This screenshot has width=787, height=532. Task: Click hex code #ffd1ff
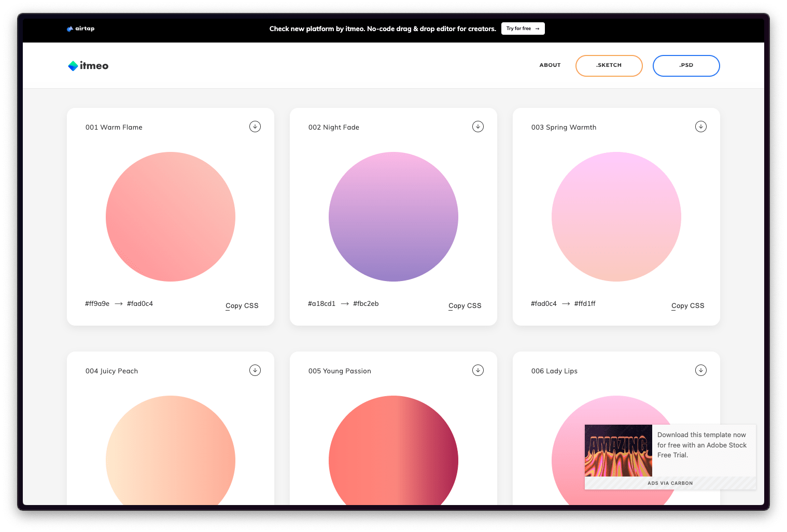[x=585, y=304]
